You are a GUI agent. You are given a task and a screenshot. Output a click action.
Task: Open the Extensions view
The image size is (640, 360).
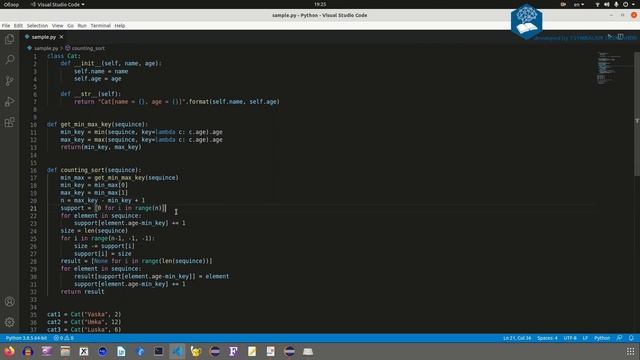pyautogui.click(x=9, y=122)
